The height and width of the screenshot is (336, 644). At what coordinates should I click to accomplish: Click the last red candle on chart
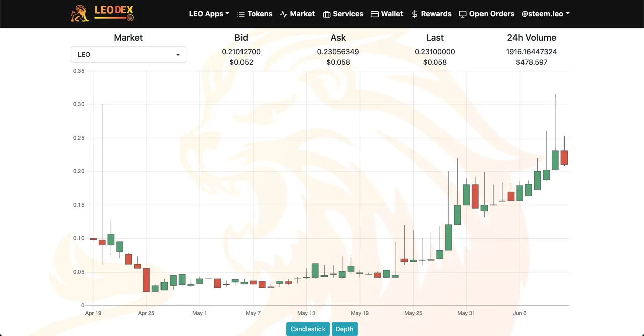tap(564, 157)
